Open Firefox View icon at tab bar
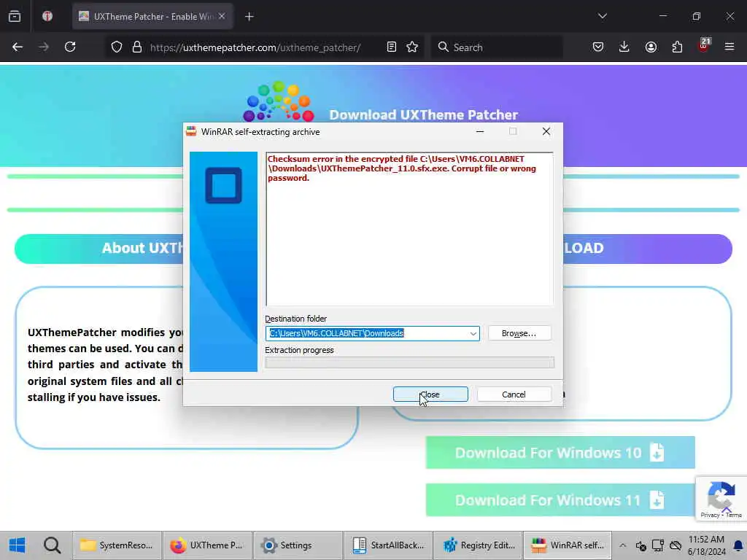747x560 pixels. point(15,17)
